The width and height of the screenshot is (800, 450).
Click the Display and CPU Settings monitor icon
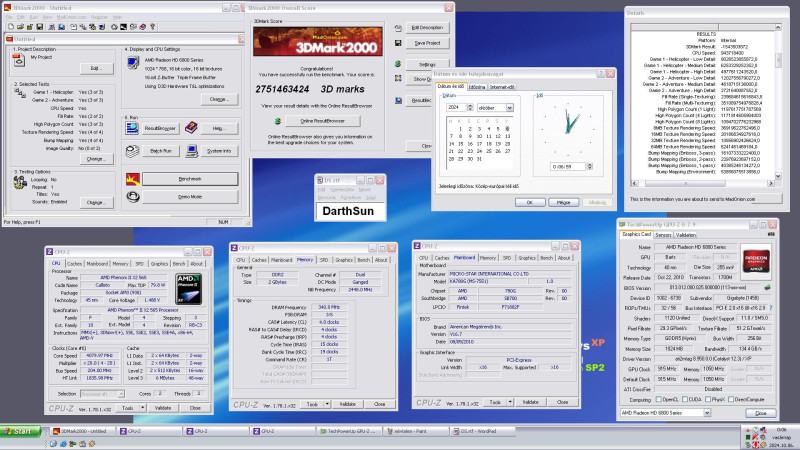(133, 63)
